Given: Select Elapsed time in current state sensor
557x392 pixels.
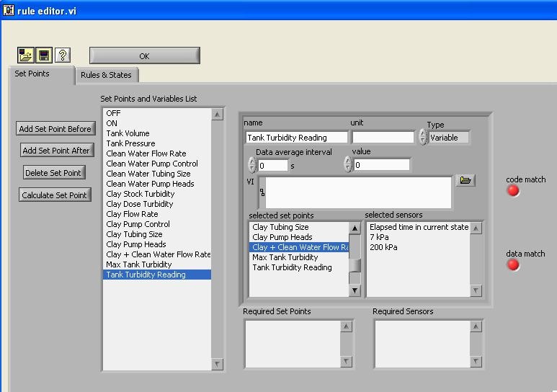Looking at the screenshot, I should click(x=419, y=227).
